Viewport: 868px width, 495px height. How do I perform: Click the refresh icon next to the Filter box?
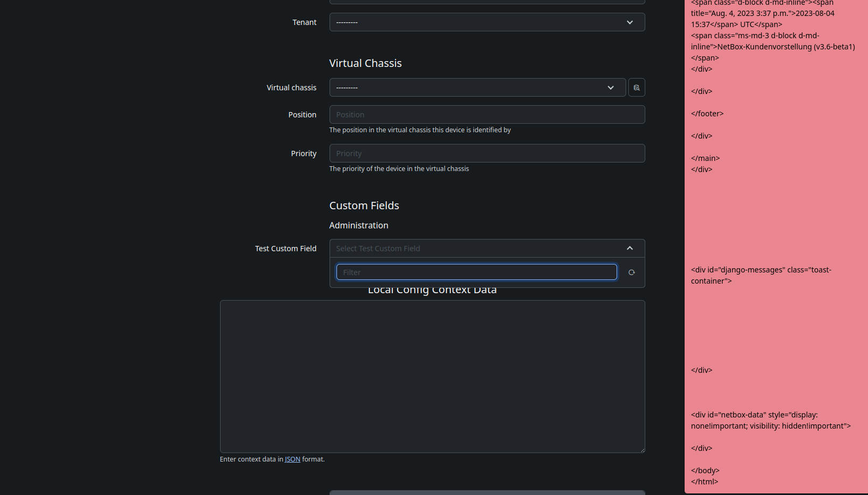631,272
